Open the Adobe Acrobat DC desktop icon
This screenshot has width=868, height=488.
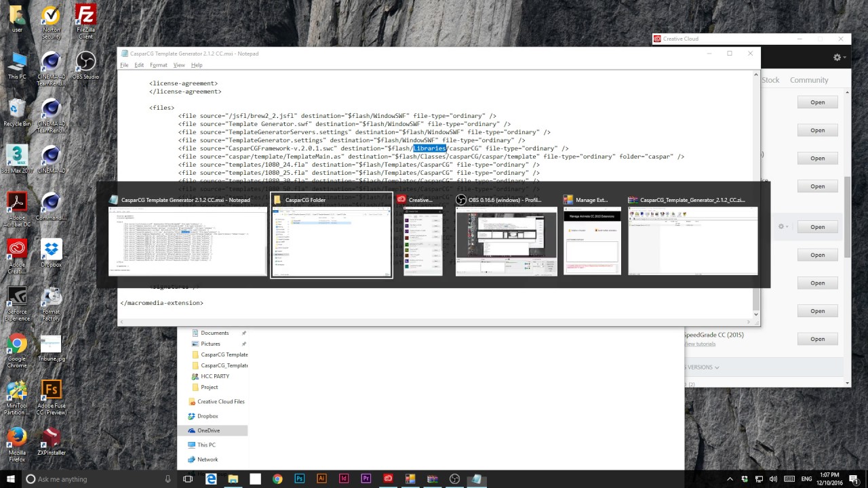click(x=17, y=209)
